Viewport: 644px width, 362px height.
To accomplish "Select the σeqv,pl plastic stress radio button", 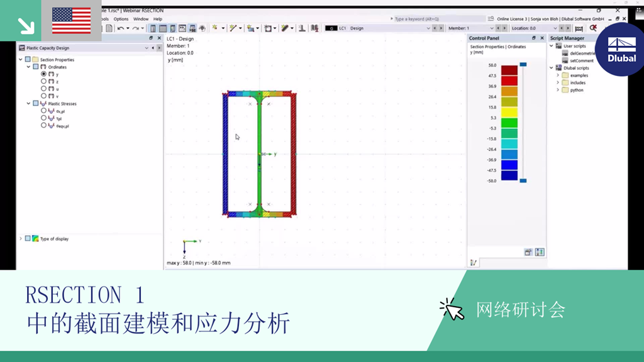I will click(x=43, y=126).
